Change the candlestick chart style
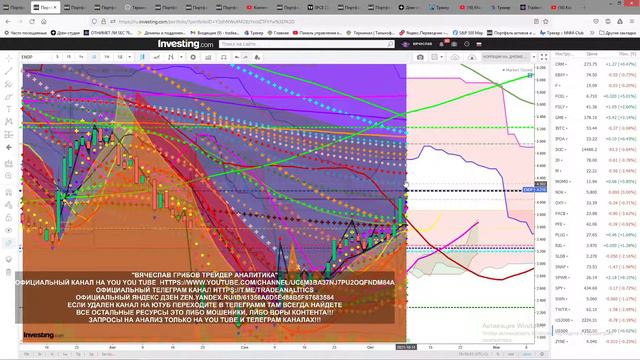The image size is (640, 360). [142, 57]
